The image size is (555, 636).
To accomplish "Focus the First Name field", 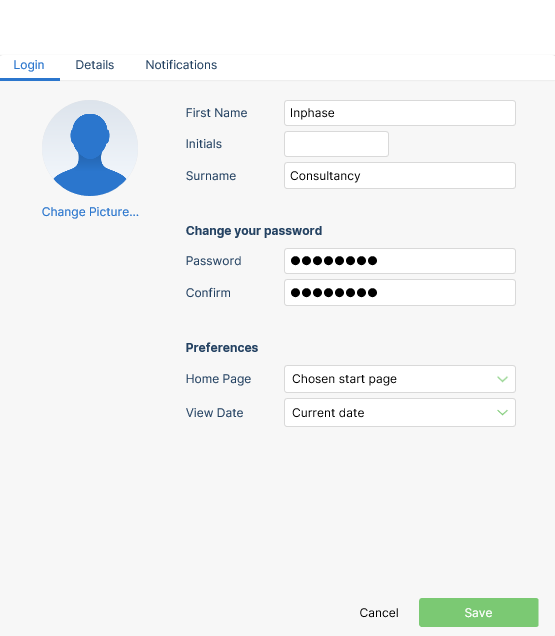I will pyautogui.click(x=400, y=113).
